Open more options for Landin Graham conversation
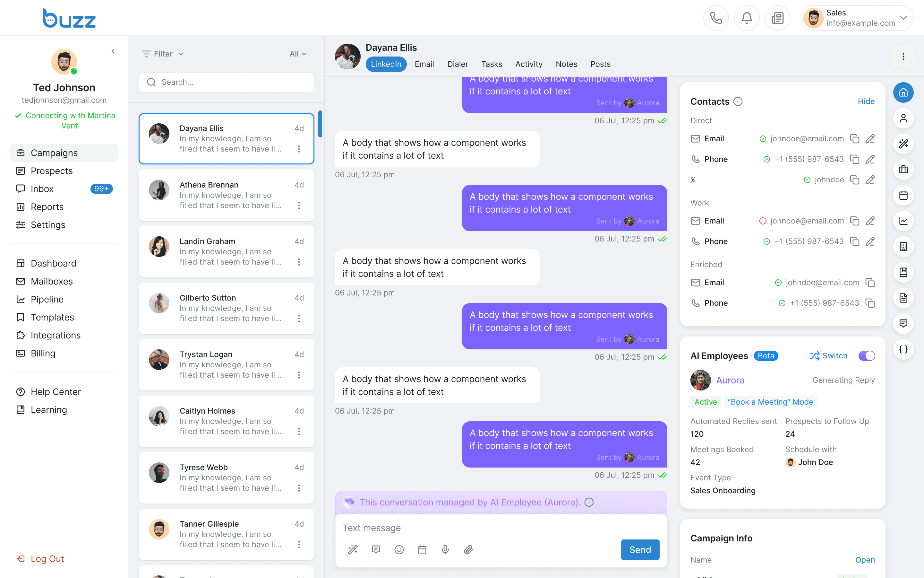Screen dimensions: 924x578 299,262
